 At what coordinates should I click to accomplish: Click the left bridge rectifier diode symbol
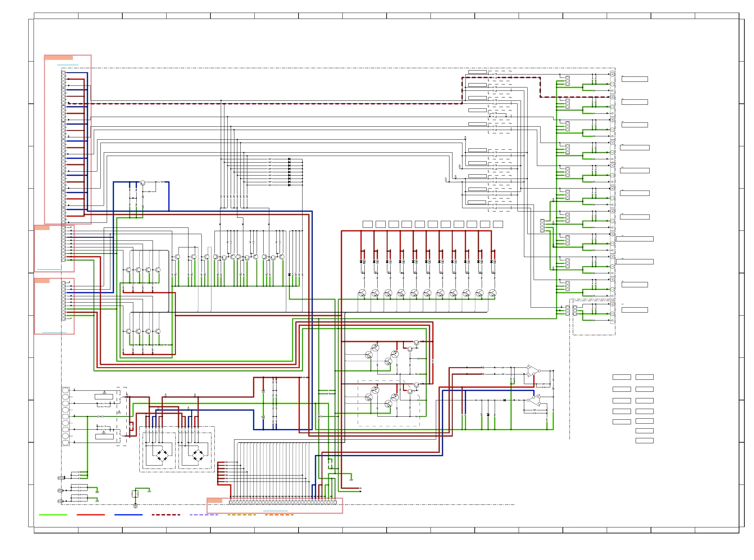coord(162,456)
